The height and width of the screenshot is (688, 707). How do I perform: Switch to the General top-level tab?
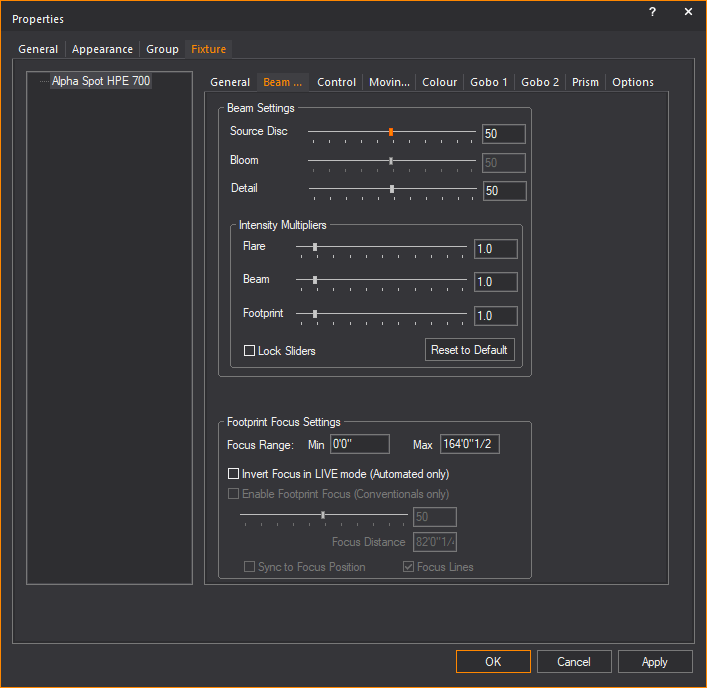[38, 49]
